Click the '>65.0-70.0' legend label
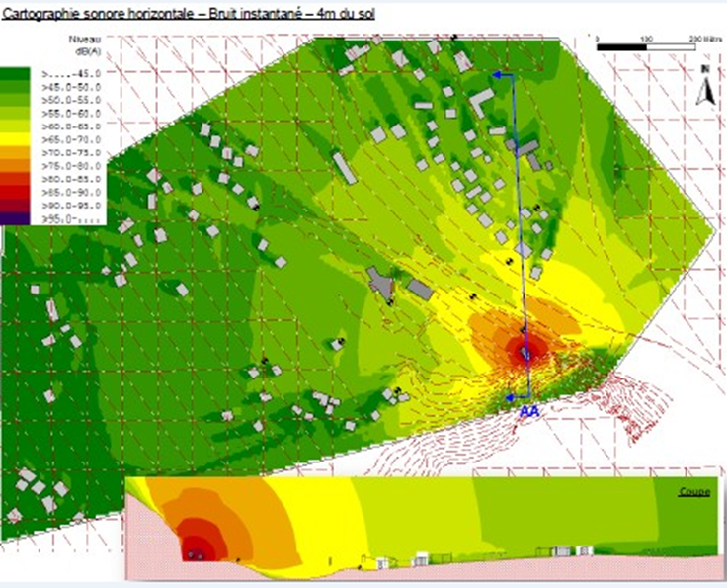This screenshot has height=588, width=727. coord(71,139)
